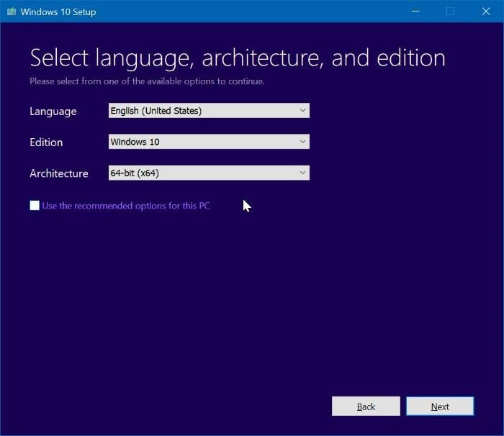Click the 'Select language, architecture, and edition' heading

tap(238, 58)
